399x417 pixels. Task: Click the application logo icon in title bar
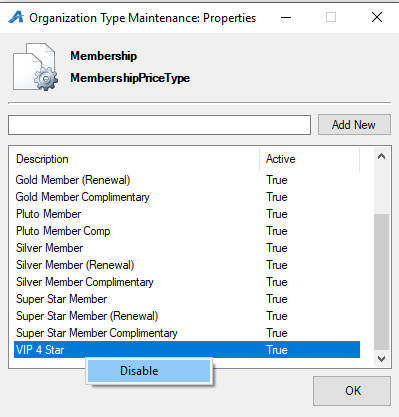[16, 17]
